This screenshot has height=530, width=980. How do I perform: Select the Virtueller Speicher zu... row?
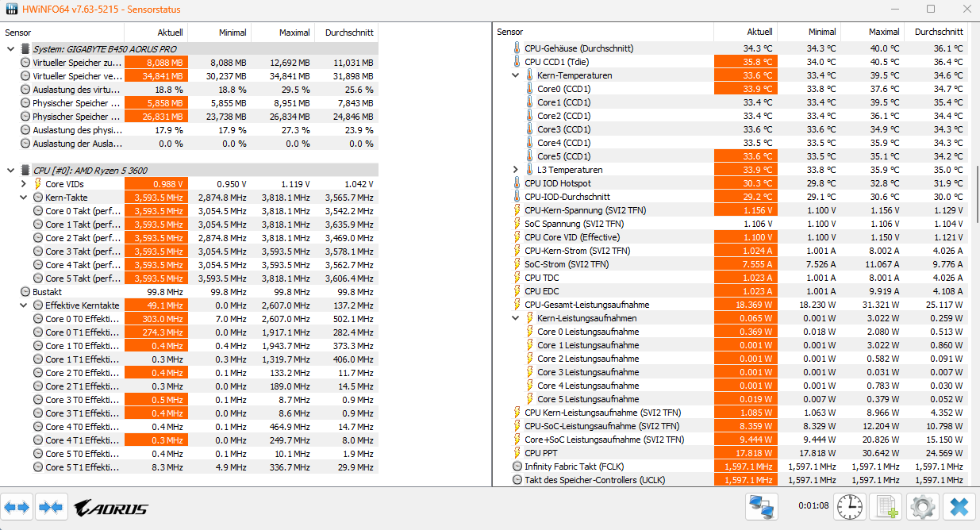(x=190, y=62)
